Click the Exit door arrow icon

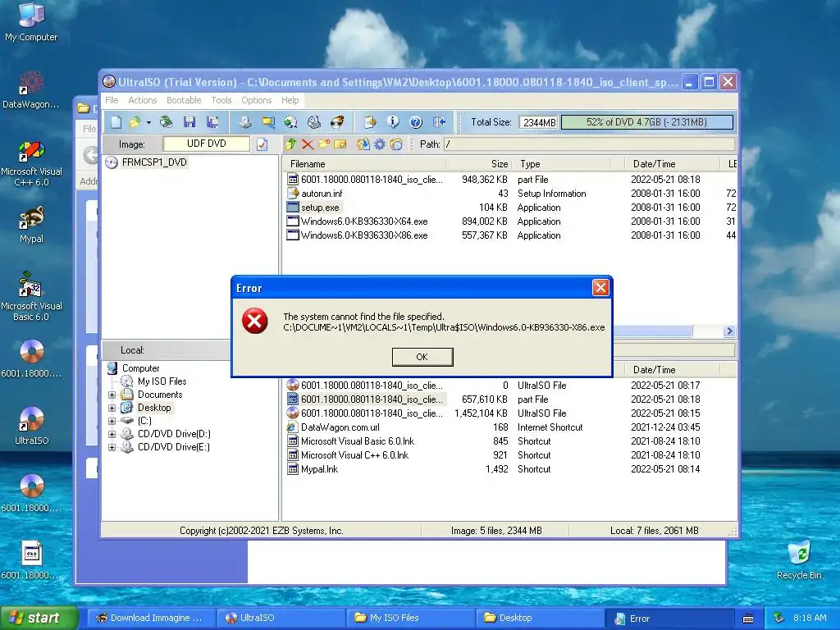pyautogui.click(x=440, y=122)
